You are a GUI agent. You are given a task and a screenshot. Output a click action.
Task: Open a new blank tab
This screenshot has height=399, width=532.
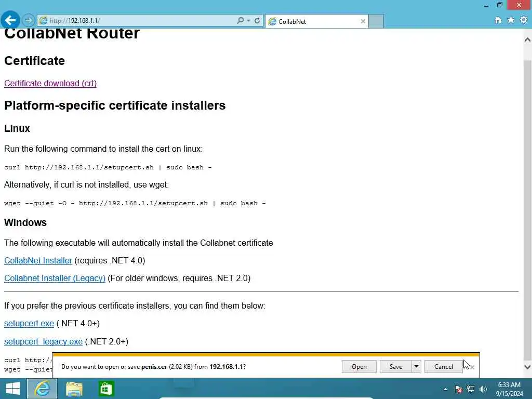(x=376, y=21)
